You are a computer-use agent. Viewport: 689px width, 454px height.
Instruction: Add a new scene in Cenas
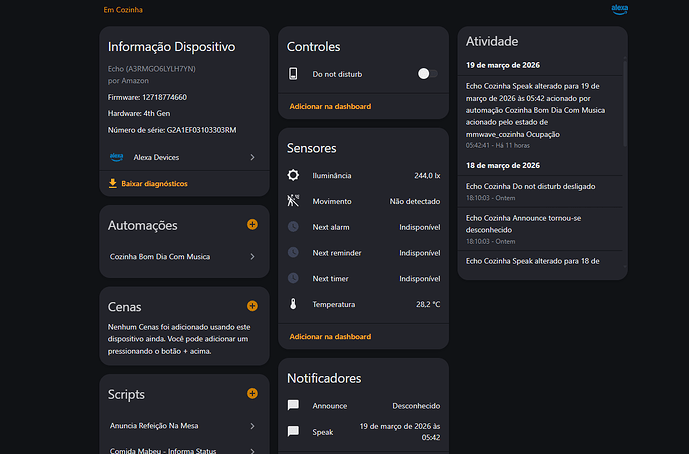[x=252, y=306]
